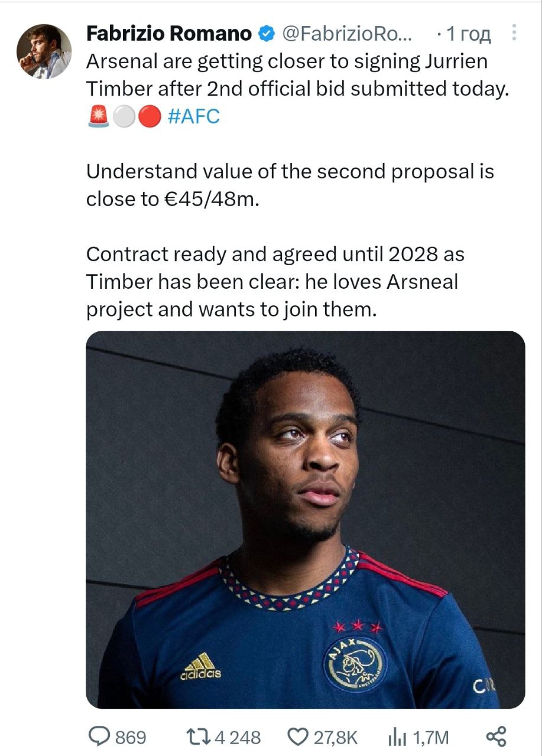This screenshot has height=756, width=542.
Task: Click the reply speech bubble icon
Action: pyautogui.click(x=99, y=736)
